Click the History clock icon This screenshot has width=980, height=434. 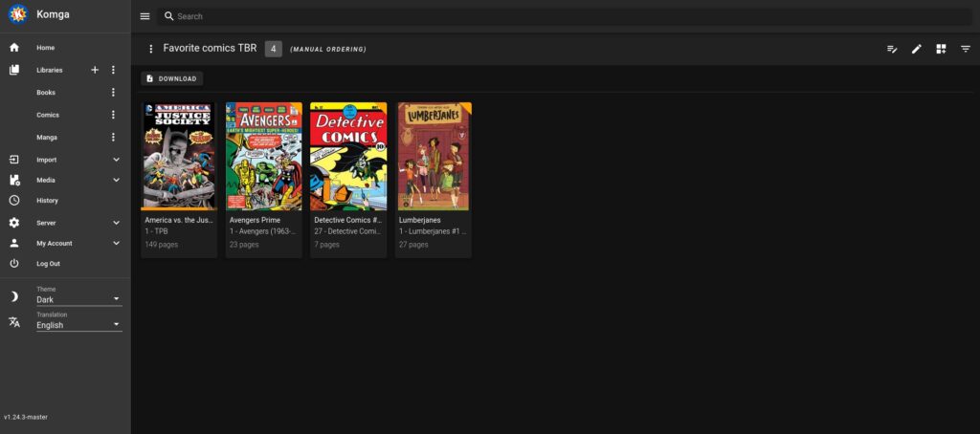[x=14, y=201]
